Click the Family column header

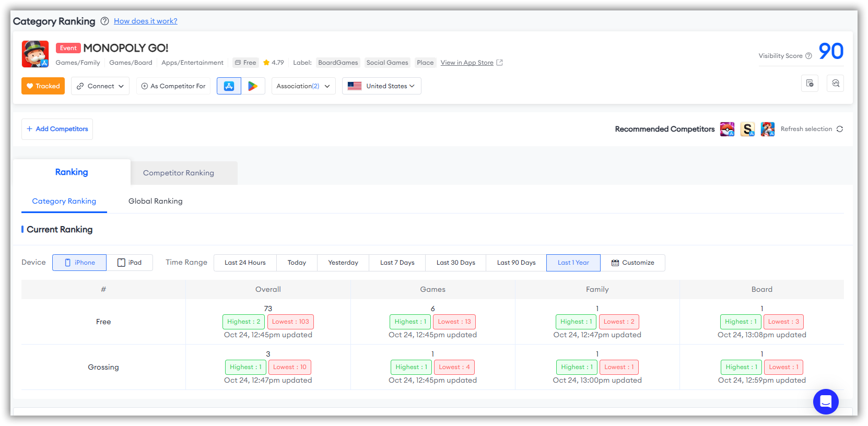[x=597, y=289]
